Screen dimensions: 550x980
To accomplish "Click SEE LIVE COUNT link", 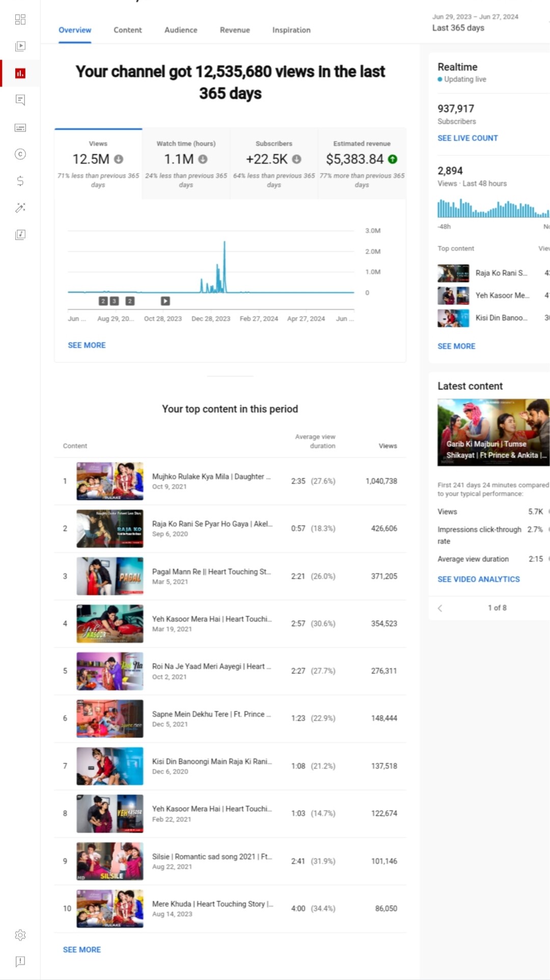I will point(468,138).
